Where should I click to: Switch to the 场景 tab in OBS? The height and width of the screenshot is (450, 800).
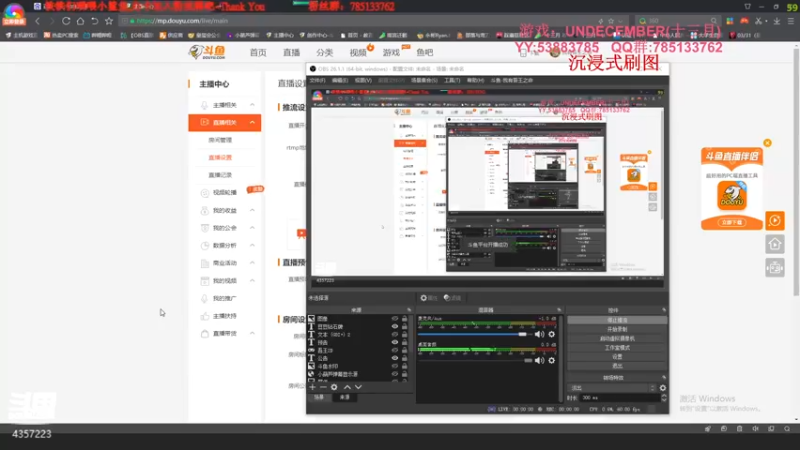pyautogui.click(x=319, y=397)
